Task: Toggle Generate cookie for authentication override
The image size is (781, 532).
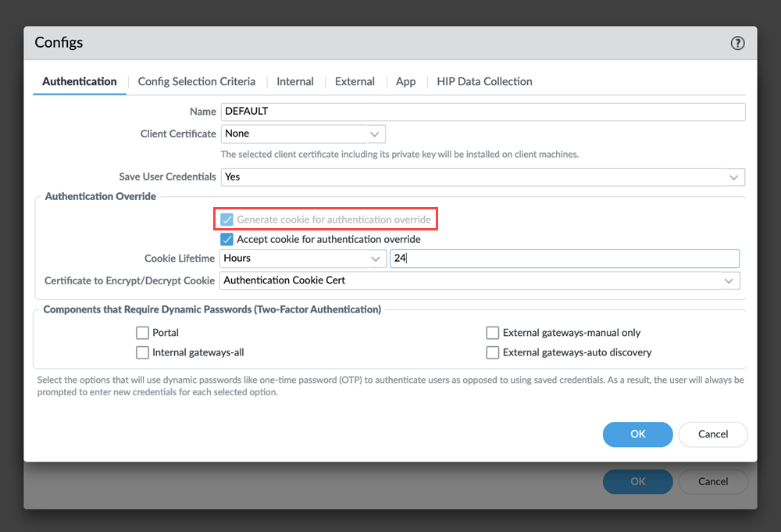Action: 226,219
